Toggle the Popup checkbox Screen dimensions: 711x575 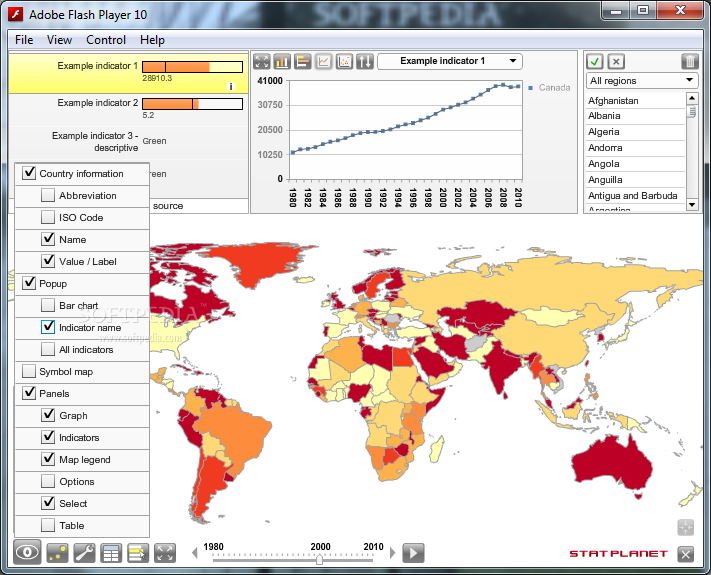(29, 283)
